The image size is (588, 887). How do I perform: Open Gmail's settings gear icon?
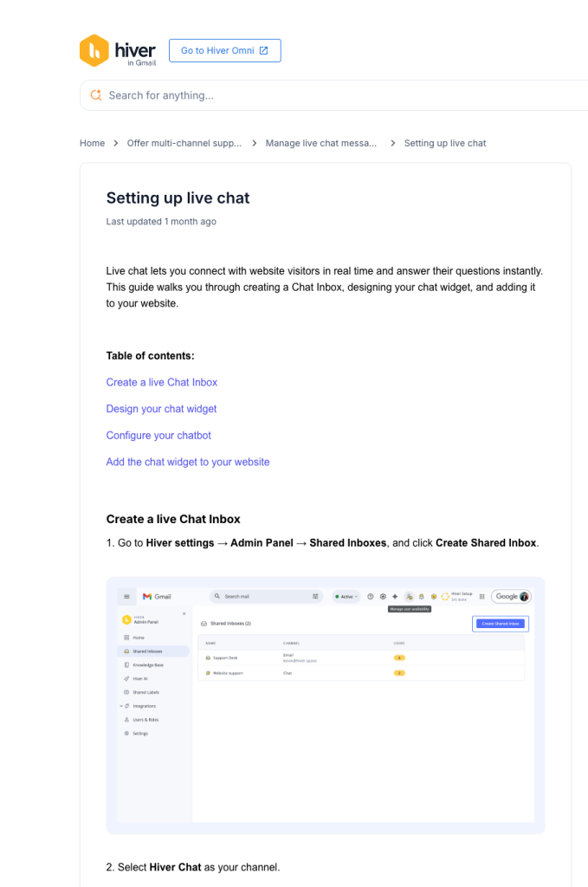[x=382, y=596]
